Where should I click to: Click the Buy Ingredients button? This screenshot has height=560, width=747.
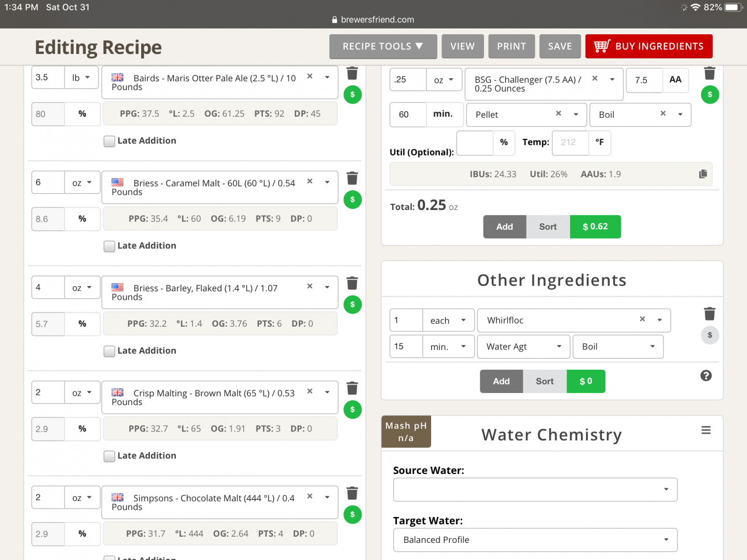648,47
